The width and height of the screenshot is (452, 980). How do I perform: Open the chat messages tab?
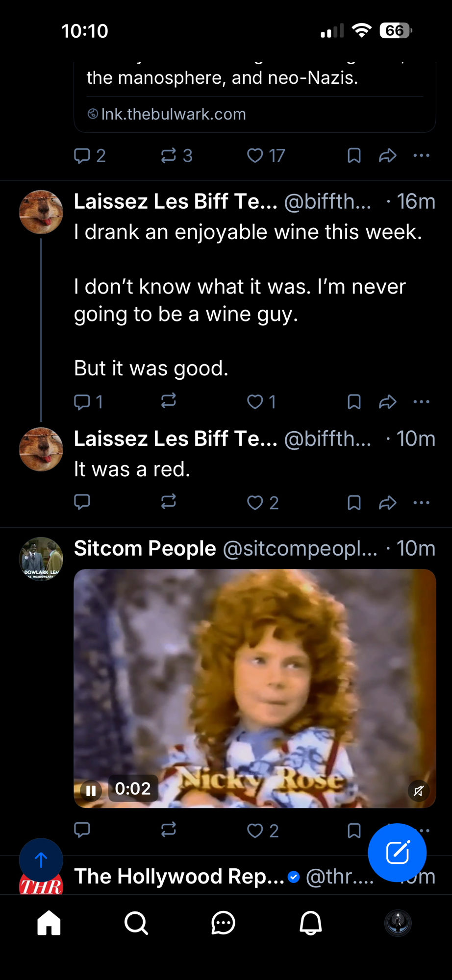pos(223,923)
